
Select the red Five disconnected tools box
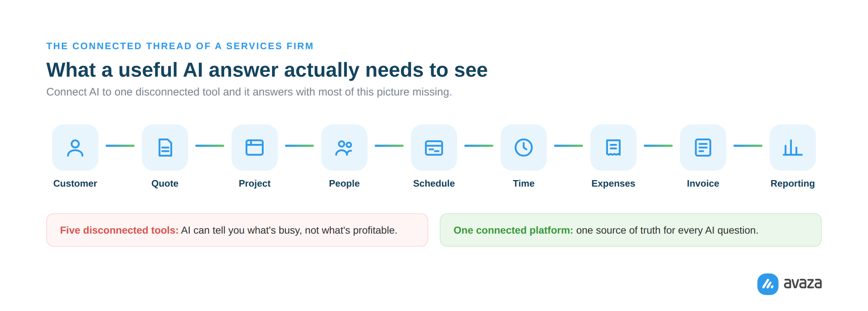point(237,230)
